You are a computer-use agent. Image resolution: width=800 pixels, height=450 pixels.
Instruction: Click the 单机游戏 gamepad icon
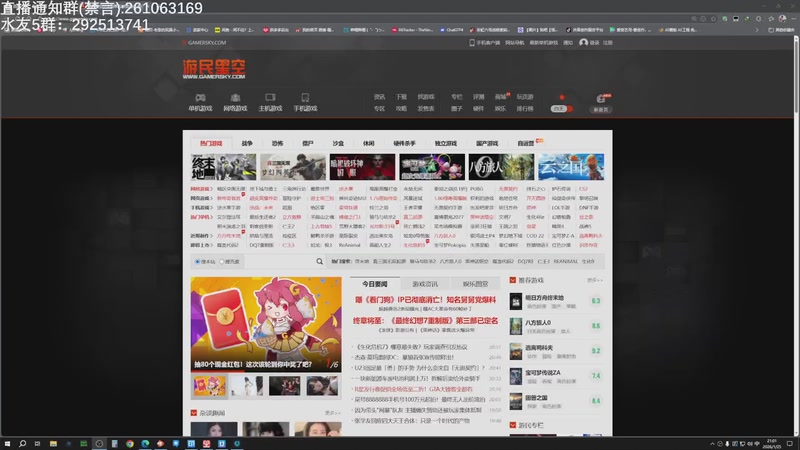pyautogui.click(x=200, y=97)
